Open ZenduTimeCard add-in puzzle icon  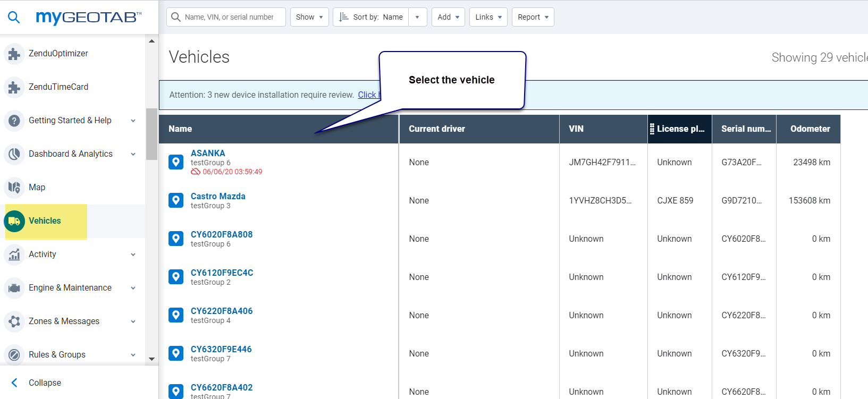tap(14, 87)
